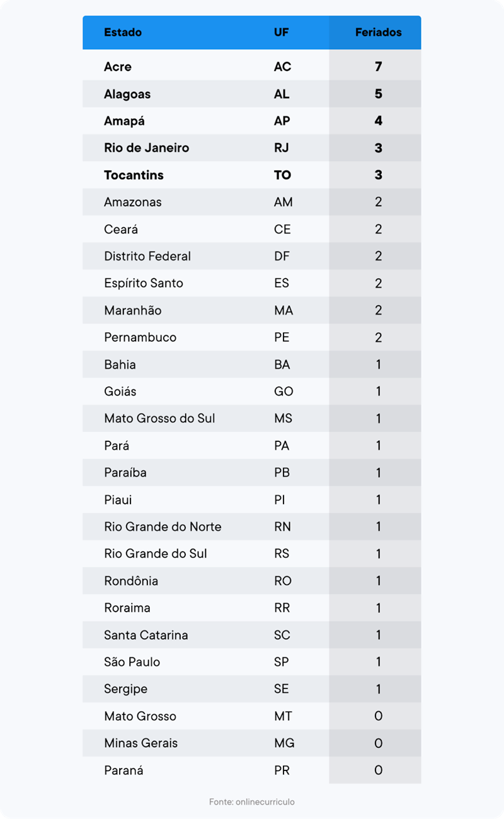
Task: Click the Mato Grosso do Sul label
Action: click(159, 419)
